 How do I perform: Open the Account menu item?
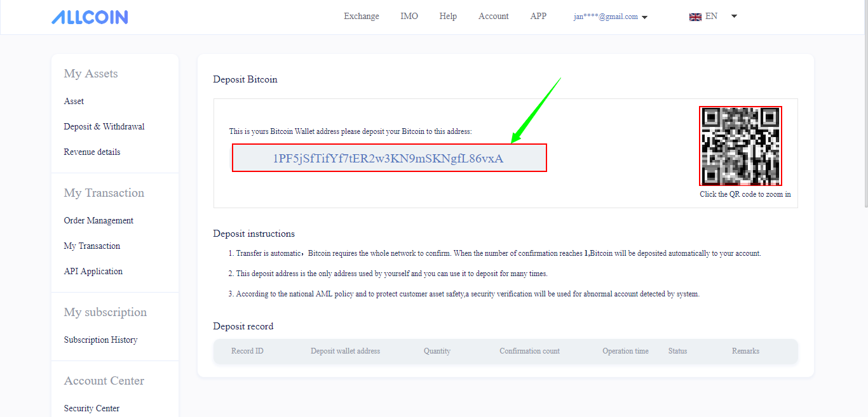[x=494, y=17]
